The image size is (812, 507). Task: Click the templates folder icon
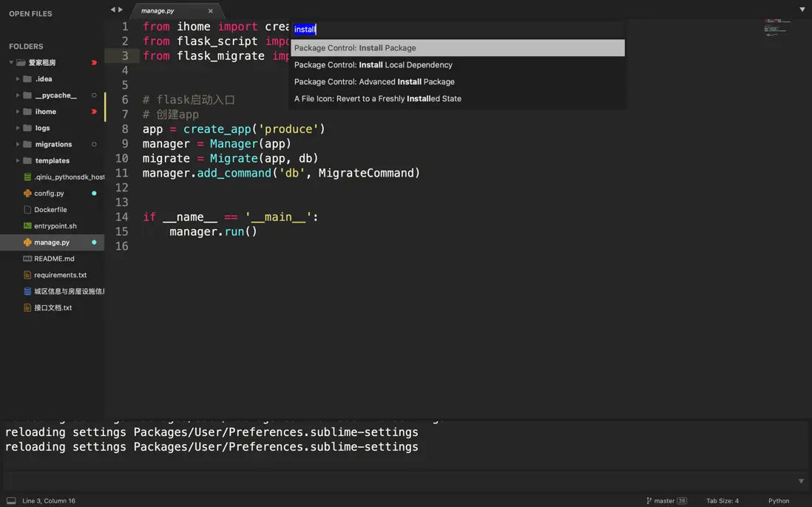pyautogui.click(x=27, y=160)
